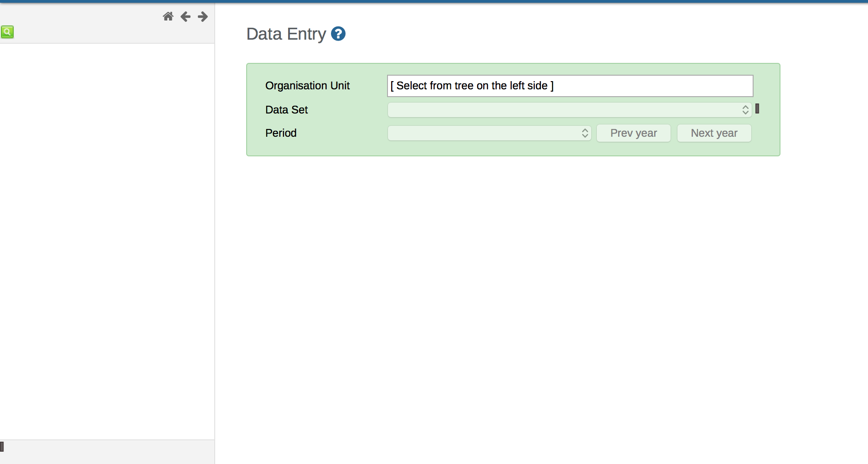Click the Organisation Unit label

click(x=307, y=86)
